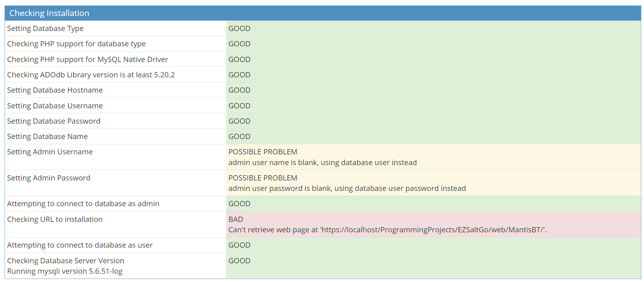Click the "Running mysqli version 5.6.51-log" text

pos(65,271)
